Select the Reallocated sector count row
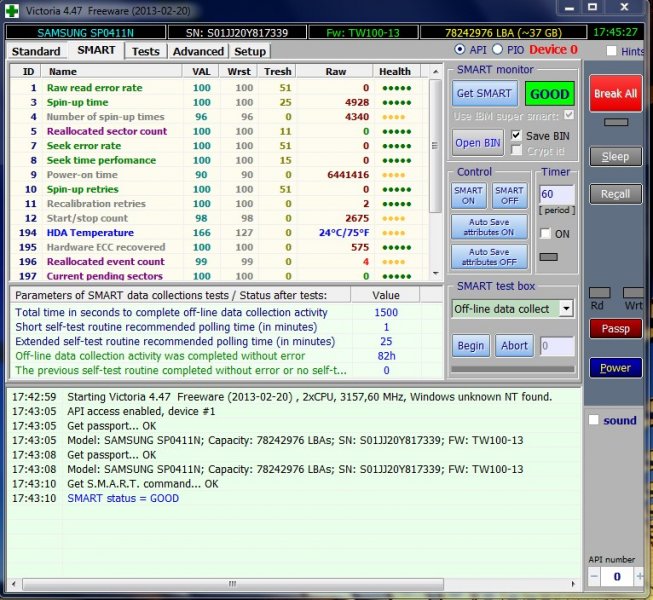 coord(107,131)
